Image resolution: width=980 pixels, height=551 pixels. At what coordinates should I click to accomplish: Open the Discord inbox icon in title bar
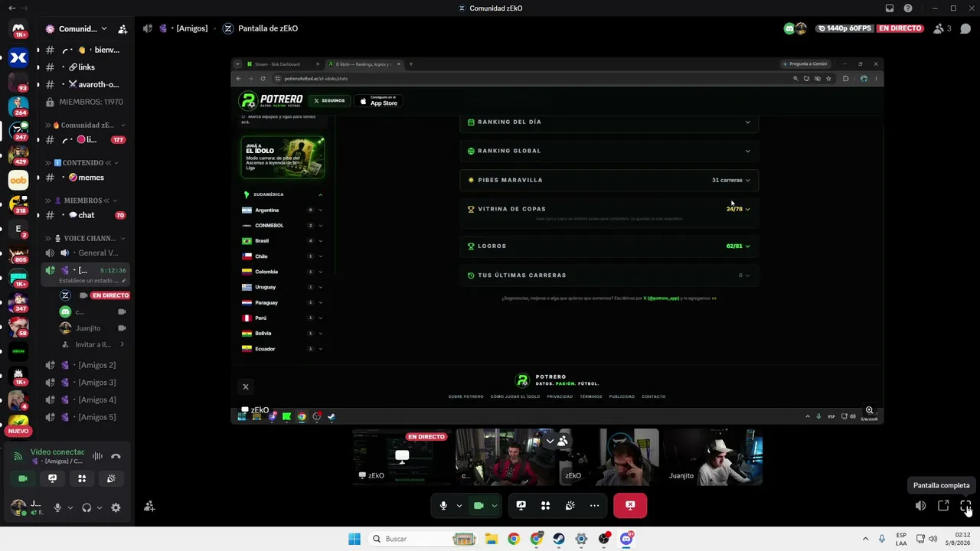[890, 8]
